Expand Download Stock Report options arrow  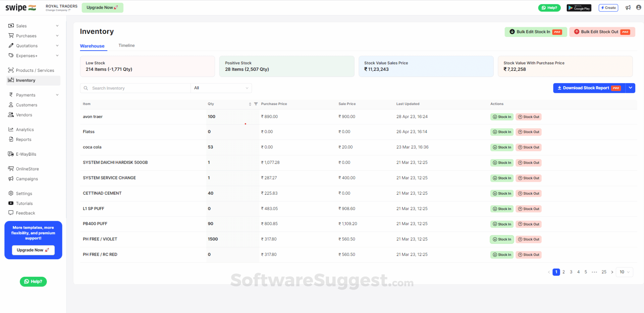631,88
